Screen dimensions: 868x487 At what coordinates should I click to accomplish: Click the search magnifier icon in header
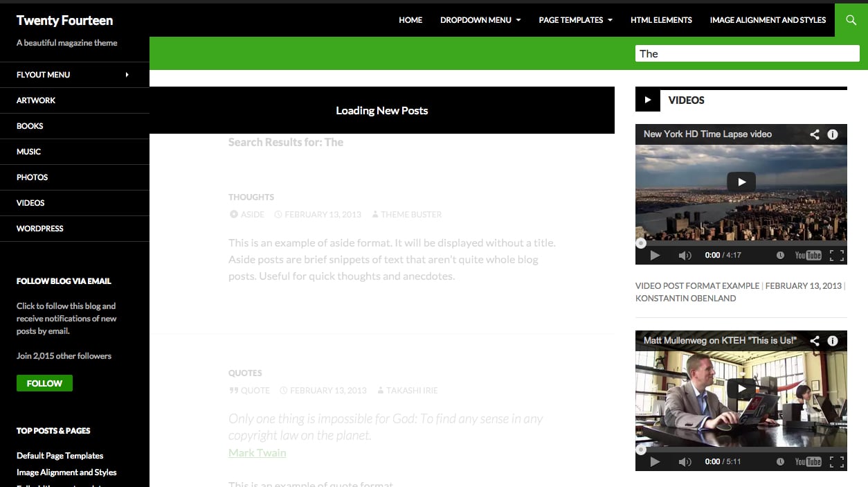[x=851, y=20]
